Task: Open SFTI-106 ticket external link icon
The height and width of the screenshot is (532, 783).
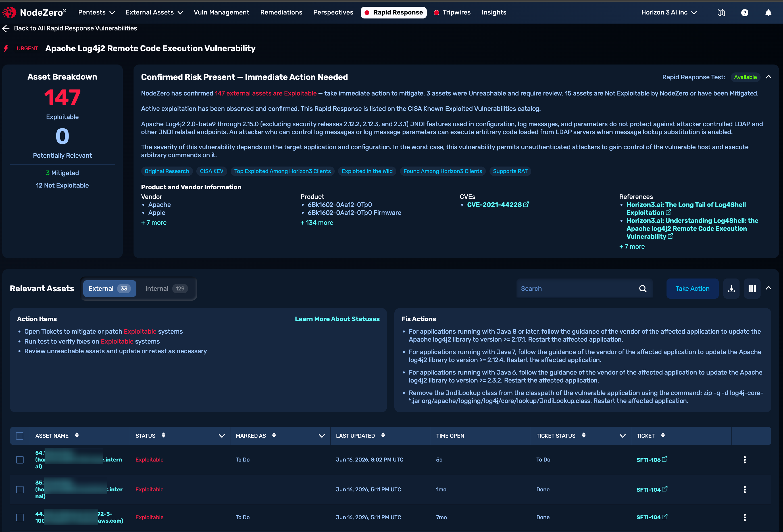Action: 665,459
